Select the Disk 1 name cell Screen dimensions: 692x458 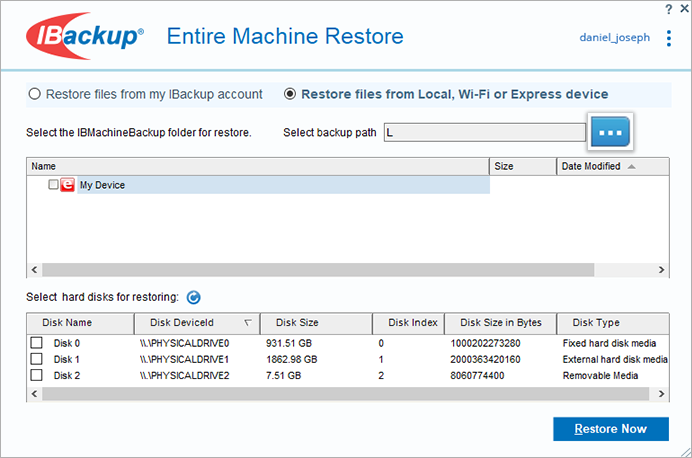point(67,360)
